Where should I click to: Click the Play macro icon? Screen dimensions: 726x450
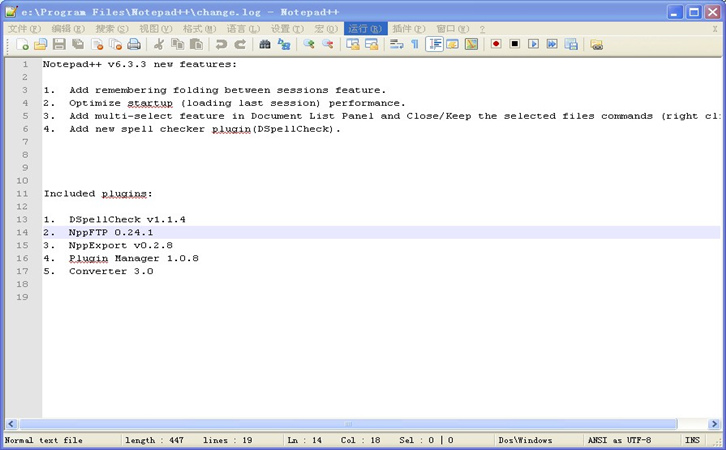click(533, 45)
